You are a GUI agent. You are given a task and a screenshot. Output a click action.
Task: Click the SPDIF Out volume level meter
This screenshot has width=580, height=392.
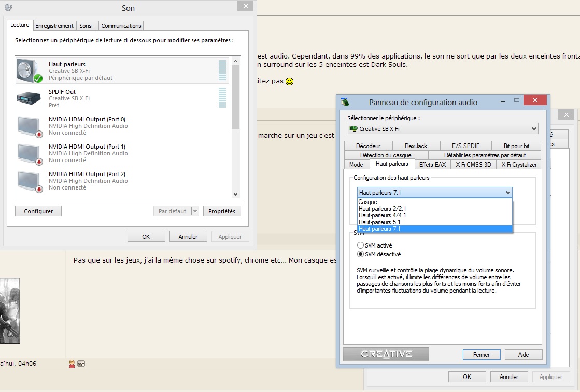pyautogui.click(x=222, y=97)
